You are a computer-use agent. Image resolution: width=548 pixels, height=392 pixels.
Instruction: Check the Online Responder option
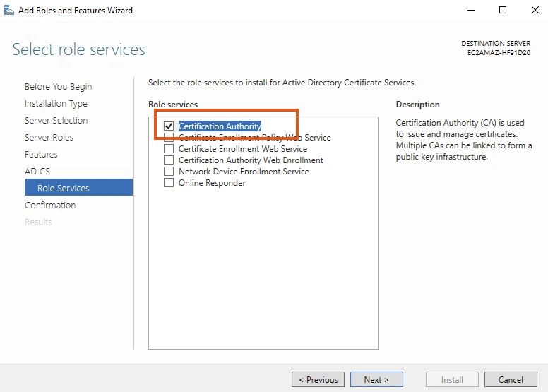click(169, 183)
